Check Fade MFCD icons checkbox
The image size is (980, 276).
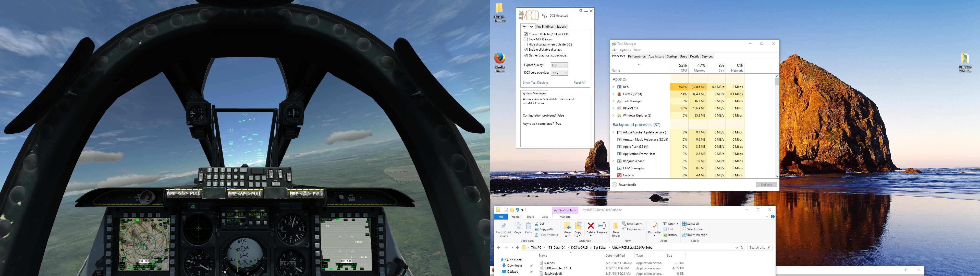tap(526, 39)
